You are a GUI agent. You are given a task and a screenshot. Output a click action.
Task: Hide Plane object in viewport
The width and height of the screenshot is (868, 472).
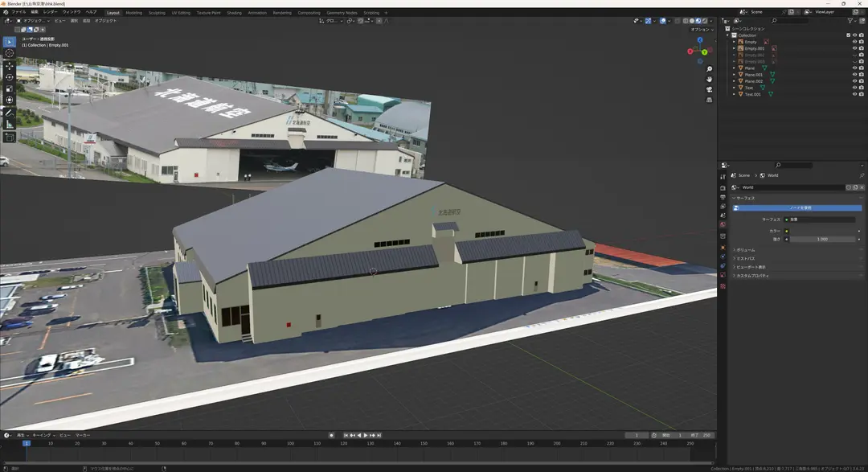pyautogui.click(x=854, y=68)
